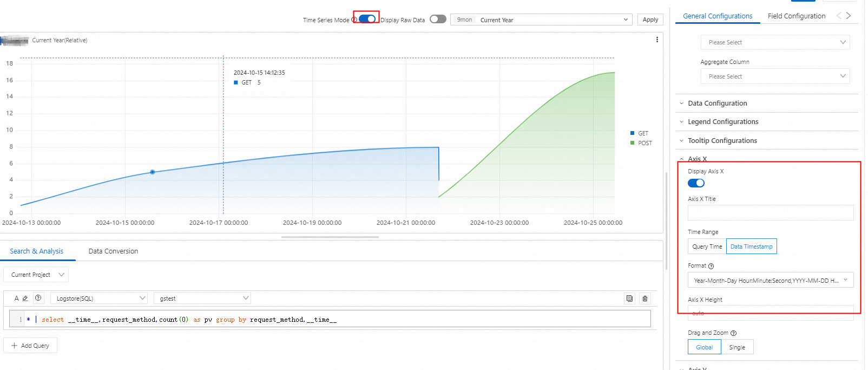The image size is (868, 370).
Task: Toggle the Time Series Mode switch
Action: pyautogui.click(x=367, y=19)
